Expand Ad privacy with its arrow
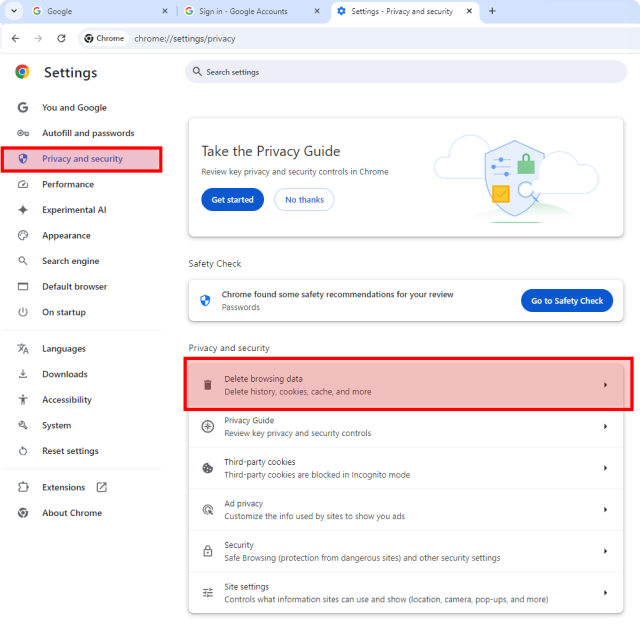This screenshot has height=625, width=640. point(605,509)
